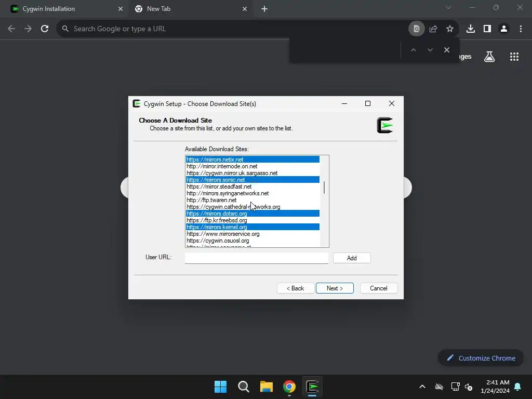Image resolution: width=532 pixels, height=399 pixels.
Task: Switch to Chrome from taskbar
Action: [x=289, y=387]
